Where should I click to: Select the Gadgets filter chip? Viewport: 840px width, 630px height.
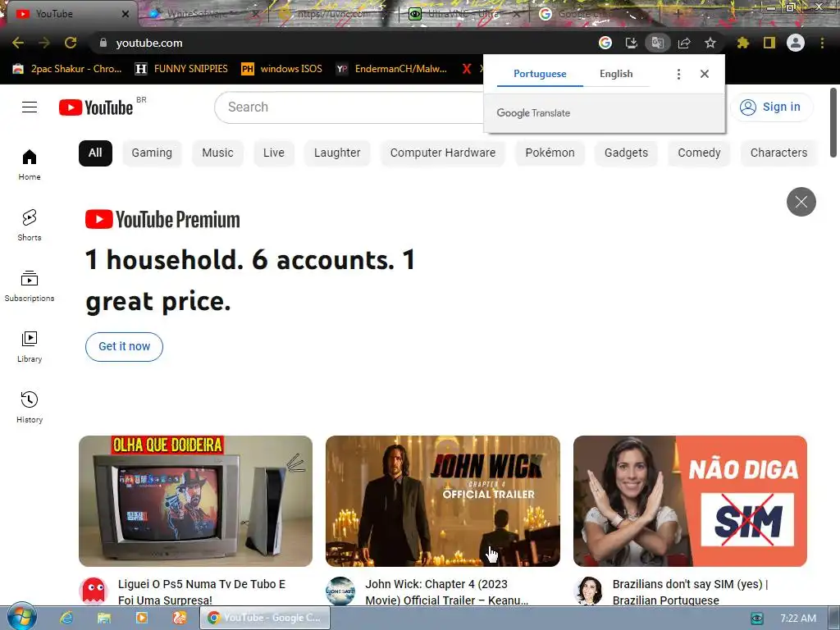click(x=626, y=153)
